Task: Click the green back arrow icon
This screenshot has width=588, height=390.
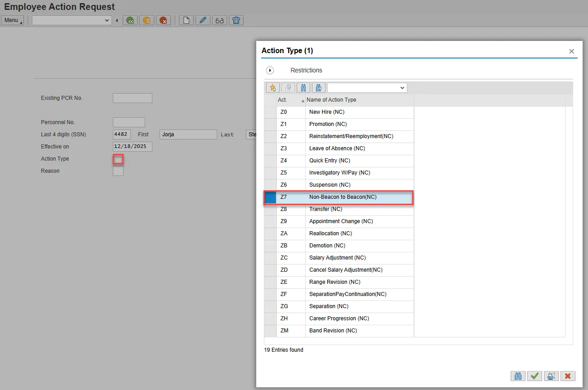Action: tap(130, 20)
